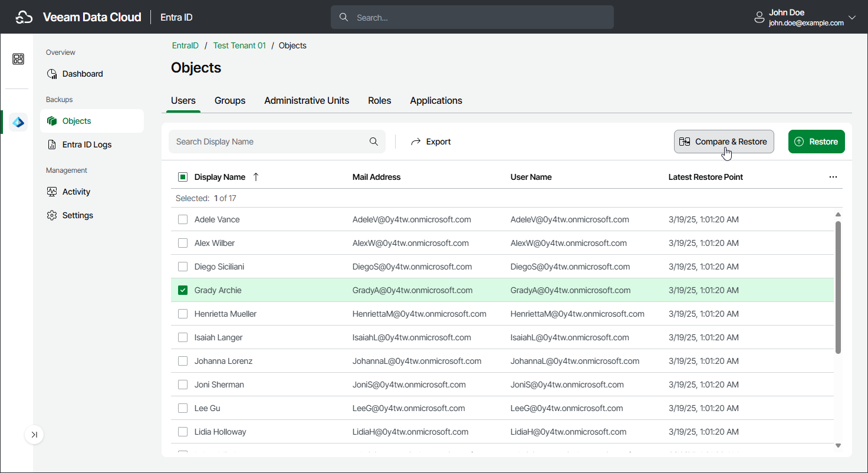Follow the Test Tenant 01 breadcrumb link
This screenshot has height=473, width=868.
pyautogui.click(x=239, y=45)
